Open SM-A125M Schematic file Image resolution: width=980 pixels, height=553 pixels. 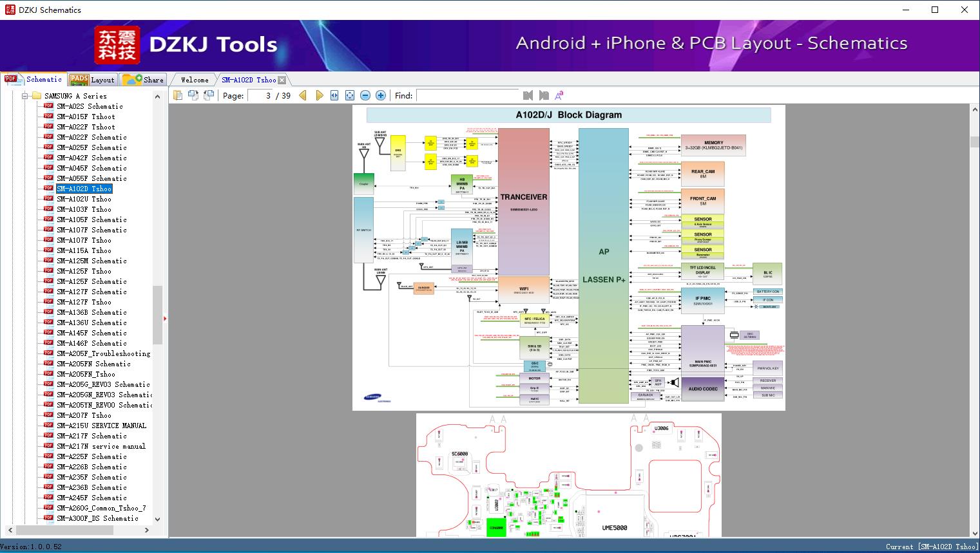click(x=91, y=261)
